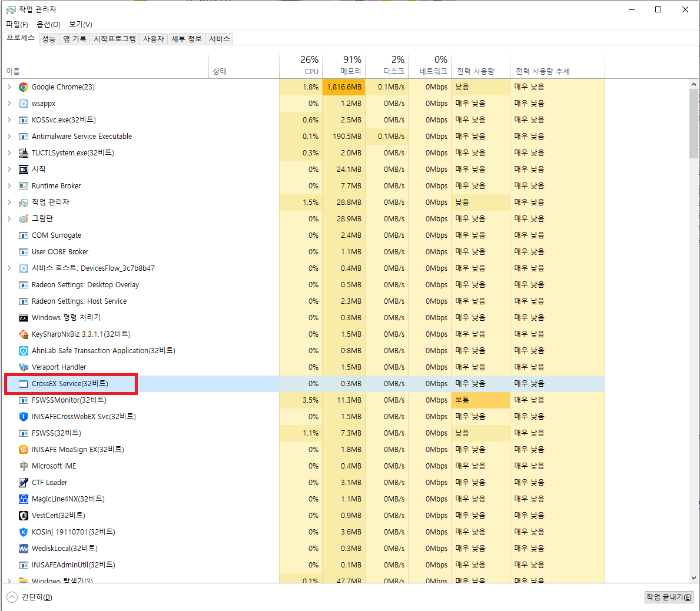Viewport: 700px width, 611px height.
Task: Click the Antimalware Service Executable icon
Action: pos(23,137)
